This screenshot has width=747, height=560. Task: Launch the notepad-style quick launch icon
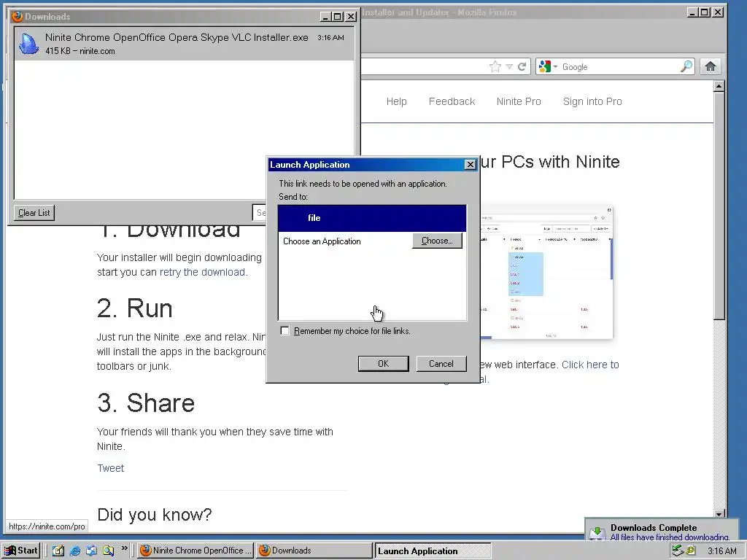58,551
